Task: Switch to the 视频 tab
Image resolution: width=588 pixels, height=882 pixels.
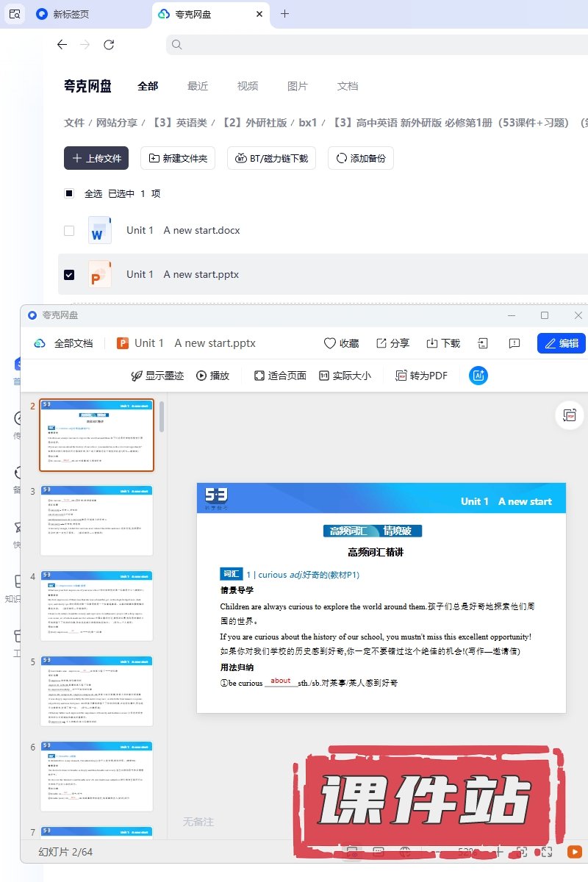Action: pos(248,86)
